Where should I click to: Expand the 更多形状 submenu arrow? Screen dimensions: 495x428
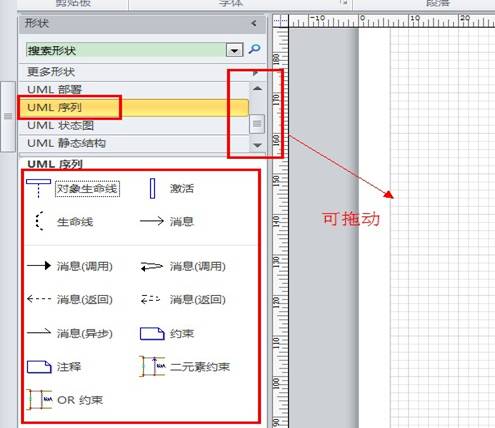[255, 72]
